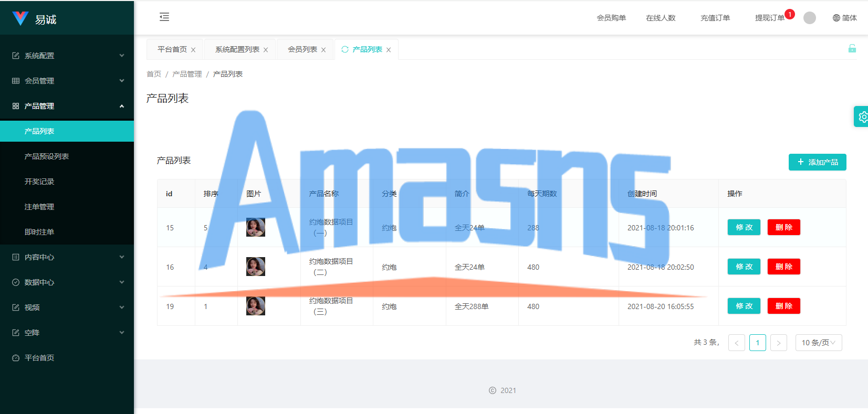Screen dimensions: 868x414
Task: Open 充值订单 in top bar
Action: coord(715,18)
